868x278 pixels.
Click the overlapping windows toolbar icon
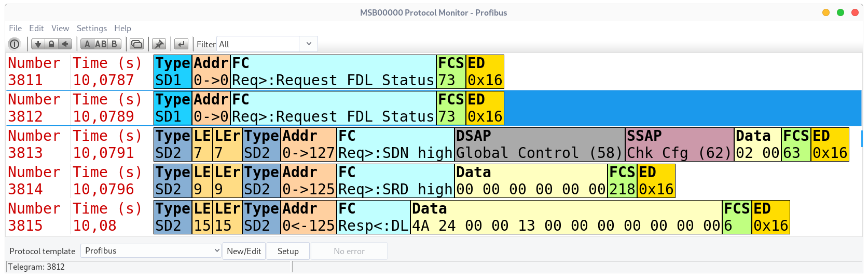pos(137,44)
